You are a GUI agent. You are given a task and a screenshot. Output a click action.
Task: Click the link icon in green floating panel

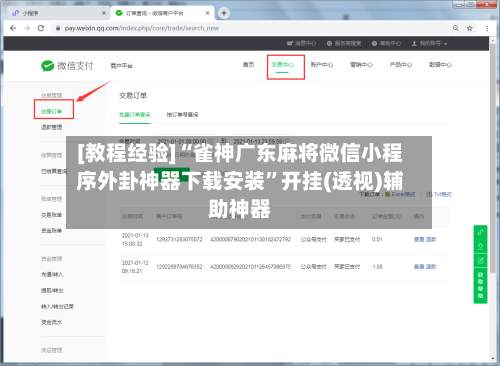[x=480, y=232]
